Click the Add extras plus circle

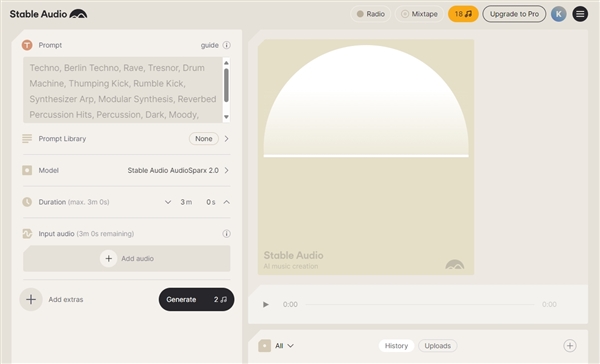pos(31,299)
